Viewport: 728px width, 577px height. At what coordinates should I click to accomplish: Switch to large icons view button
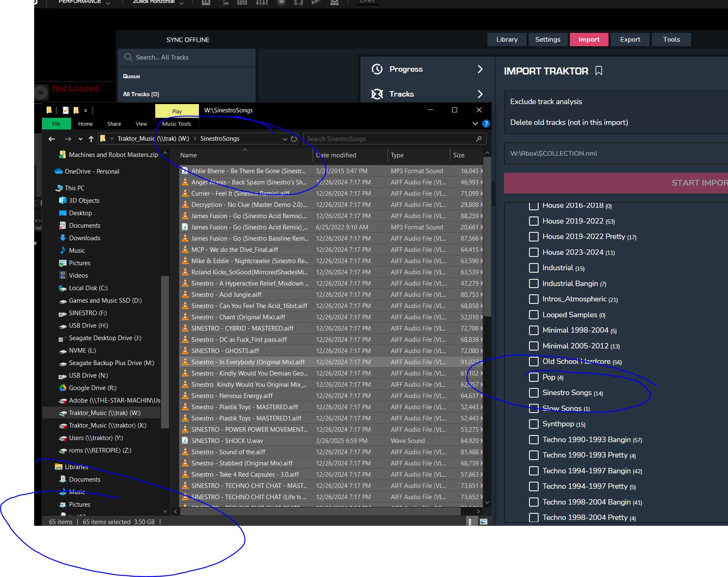[483, 522]
